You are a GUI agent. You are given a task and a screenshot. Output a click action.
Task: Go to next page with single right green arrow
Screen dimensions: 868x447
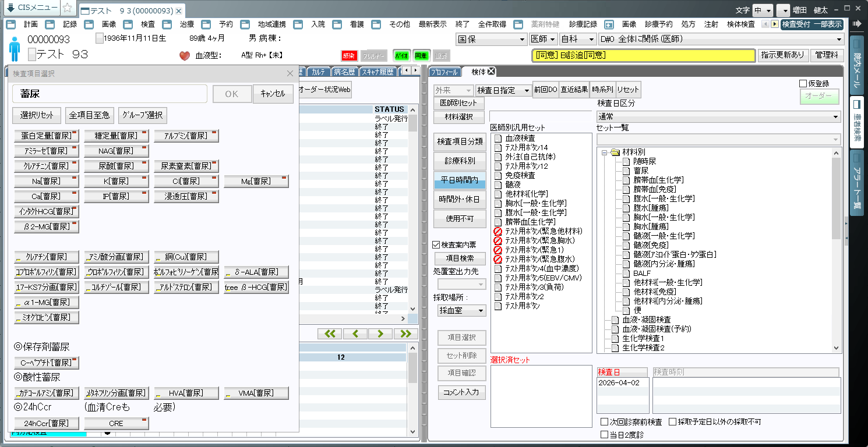point(380,334)
